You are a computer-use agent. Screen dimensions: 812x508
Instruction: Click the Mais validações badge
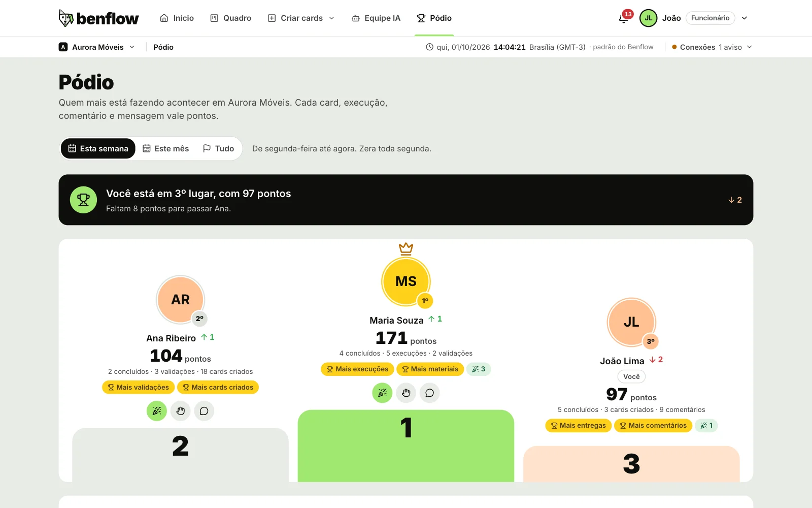(x=138, y=387)
